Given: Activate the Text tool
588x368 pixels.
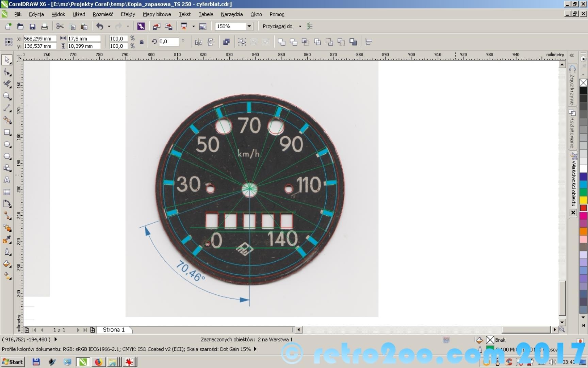Looking at the screenshot, I should pyautogui.click(x=7, y=180).
